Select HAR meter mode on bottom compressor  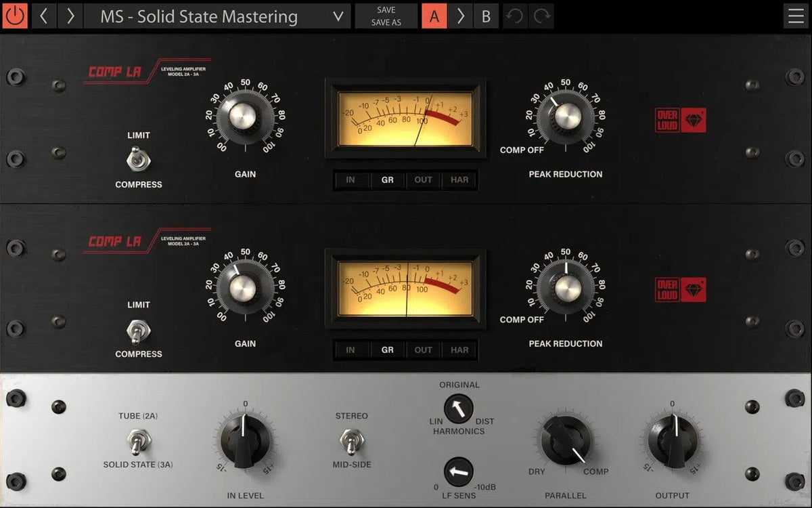click(459, 350)
